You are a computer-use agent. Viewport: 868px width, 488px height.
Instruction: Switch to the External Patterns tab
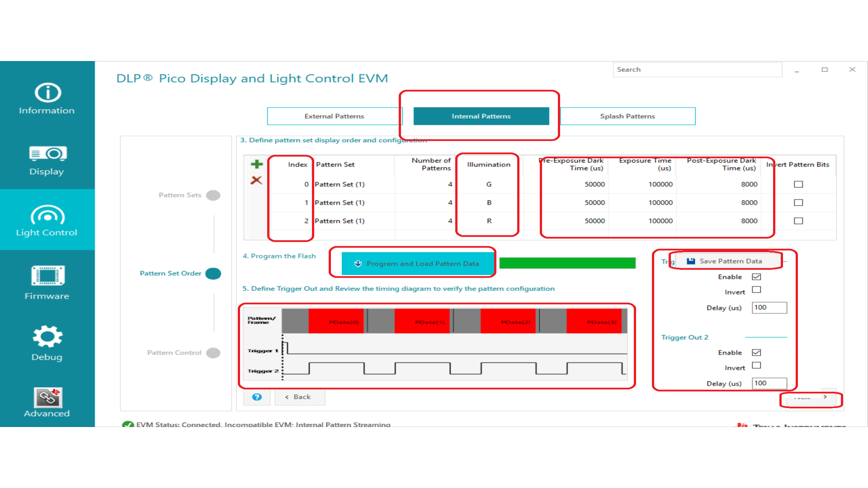pos(334,116)
